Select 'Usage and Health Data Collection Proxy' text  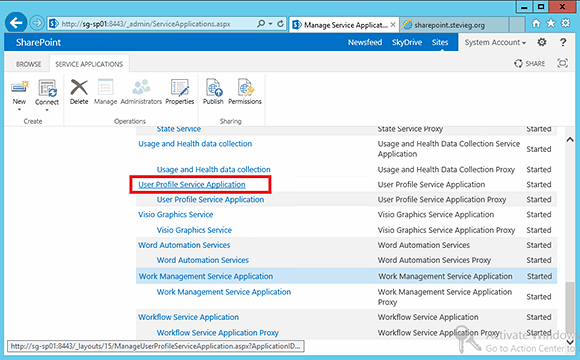[x=446, y=169]
